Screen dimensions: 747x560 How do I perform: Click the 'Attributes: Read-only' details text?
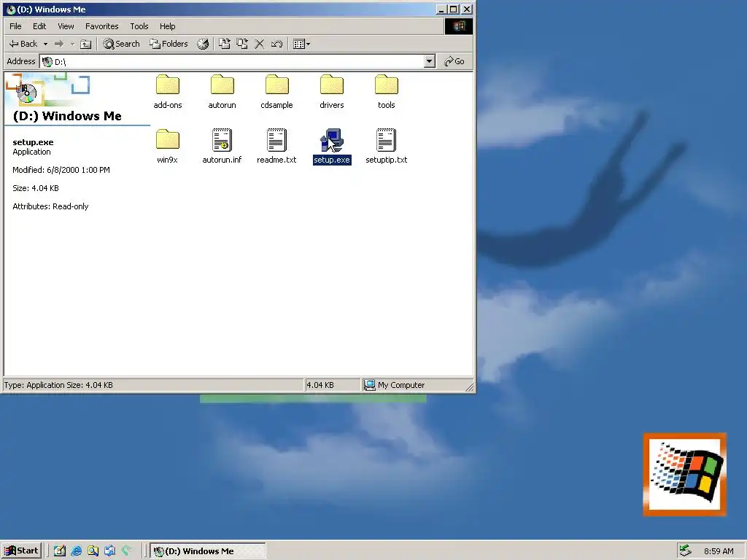pyautogui.click(x=50, y=206)
